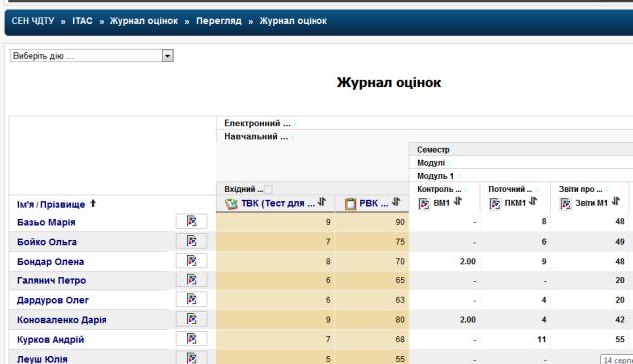Click the Поточний ... category header
633x364 pixels.
click(x=511, y=189)
